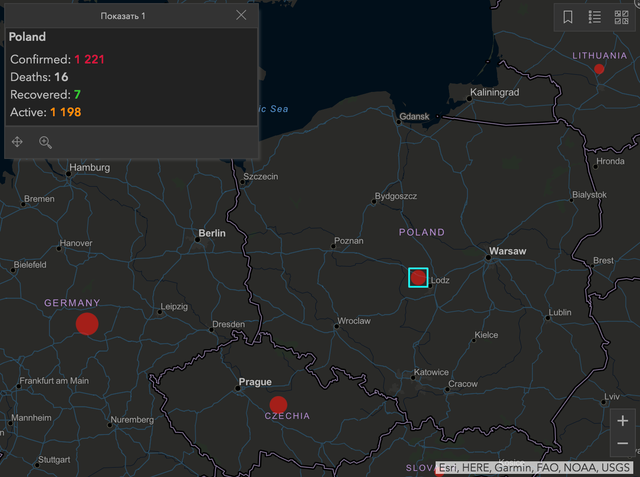Open the bookmarks icon
Image resolution: width=640 pixels, height=477 pixels.
568,17
